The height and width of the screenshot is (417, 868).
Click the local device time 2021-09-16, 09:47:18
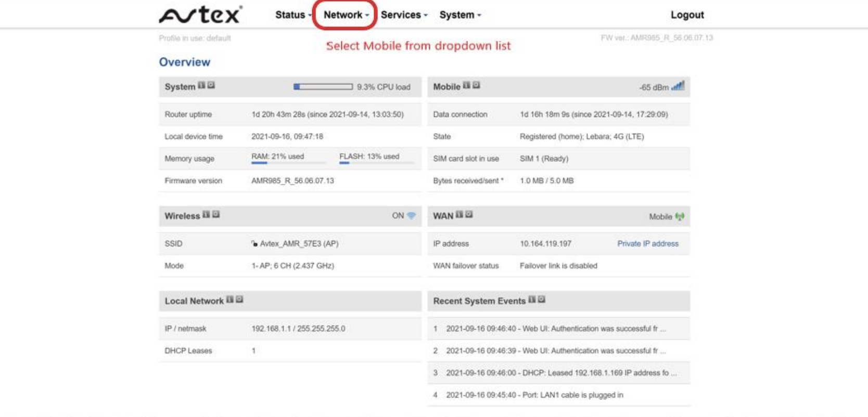287,136
